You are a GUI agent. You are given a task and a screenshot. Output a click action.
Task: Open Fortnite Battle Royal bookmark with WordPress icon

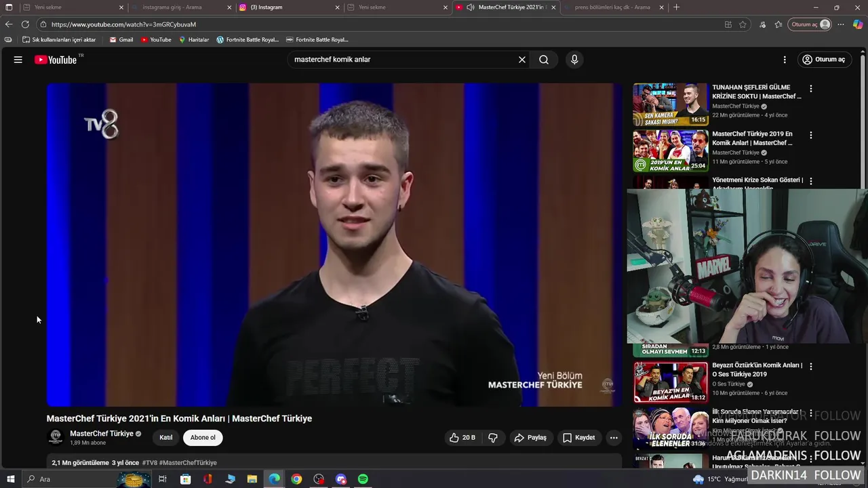point(248,40)
